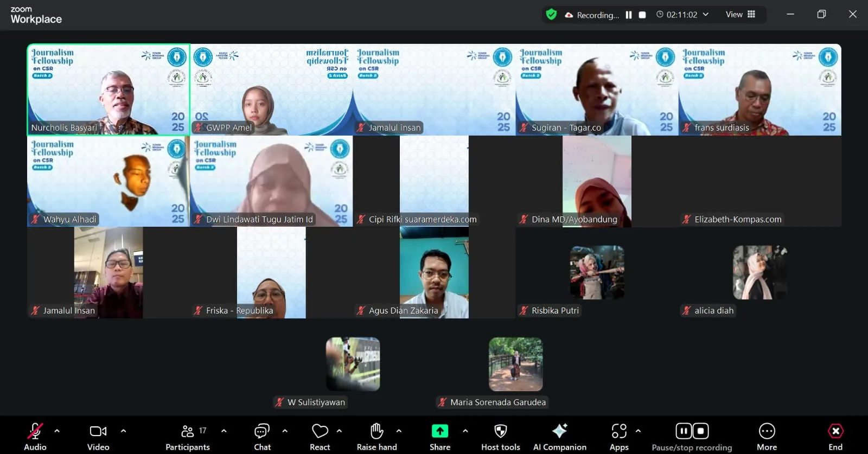Screen dimensions: 868x454
Task: Click muted mic icon on Wahyu Alhadi
Action: (36, 219)
